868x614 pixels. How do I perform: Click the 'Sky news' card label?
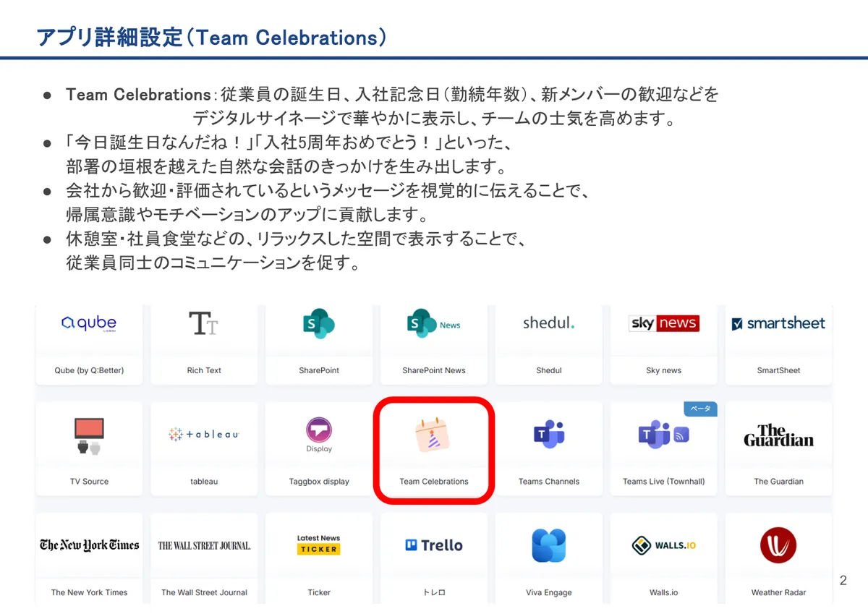(x=663, y=370)
